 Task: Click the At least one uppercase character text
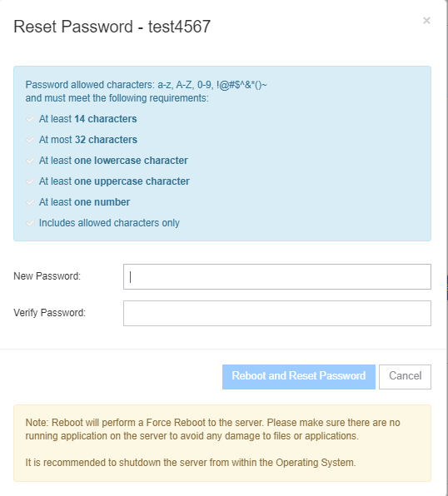pyautogui.click(x=114, y=181)
